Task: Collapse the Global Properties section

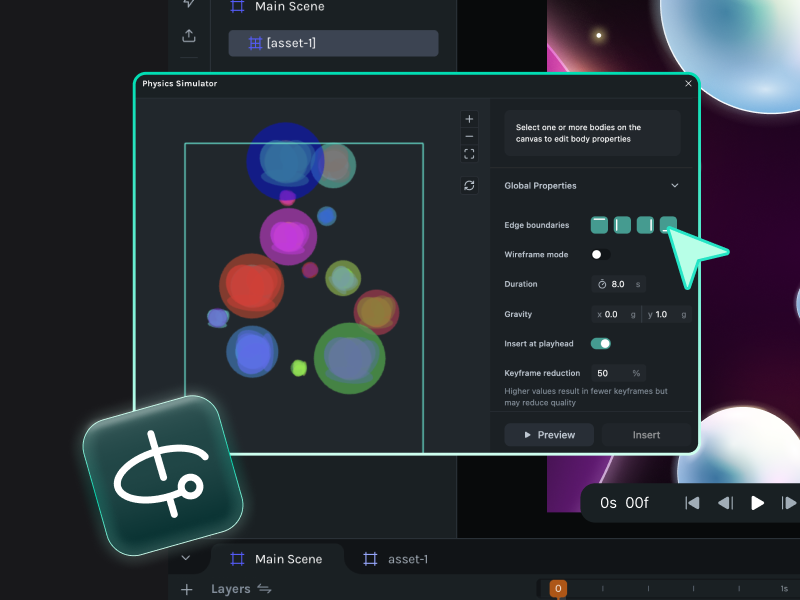Action: pos(675,186)
